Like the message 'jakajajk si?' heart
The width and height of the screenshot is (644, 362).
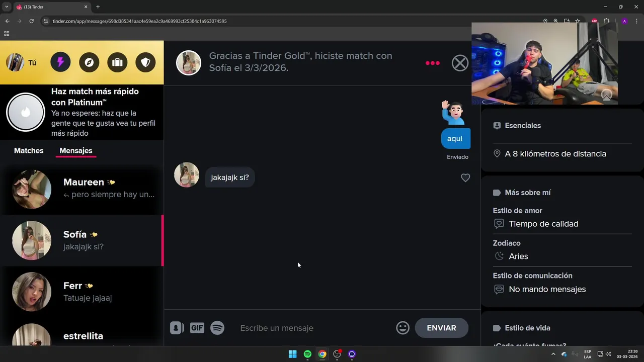[x=465, y=177]
